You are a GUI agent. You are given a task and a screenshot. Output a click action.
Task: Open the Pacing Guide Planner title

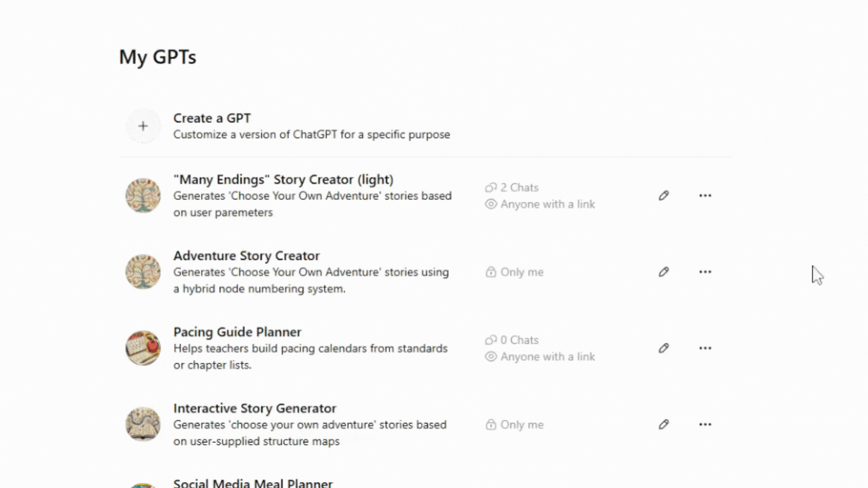click(x=237, y=332)
